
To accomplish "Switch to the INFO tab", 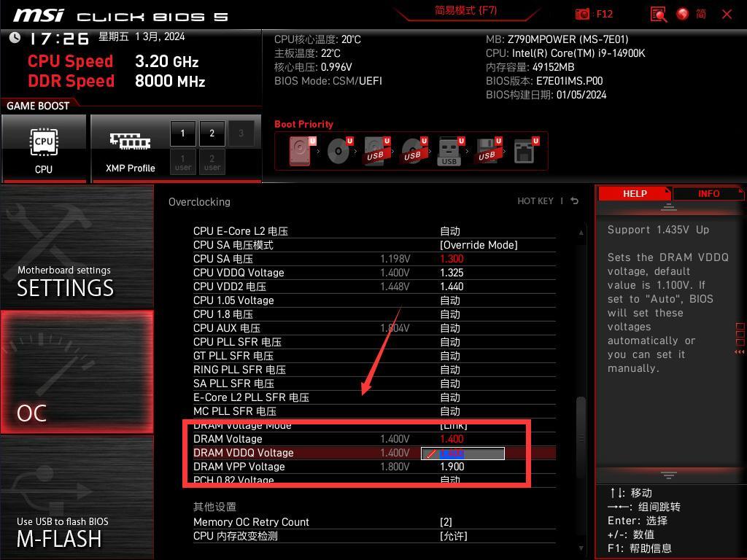I will 708,193.
